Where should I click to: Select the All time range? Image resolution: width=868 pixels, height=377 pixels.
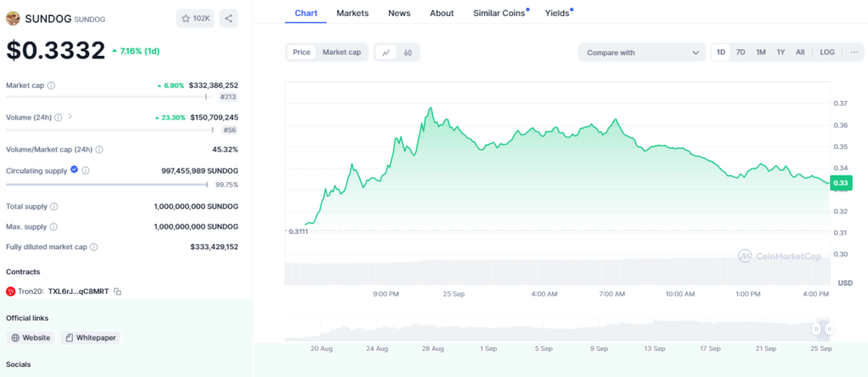(x=800, y=52)
